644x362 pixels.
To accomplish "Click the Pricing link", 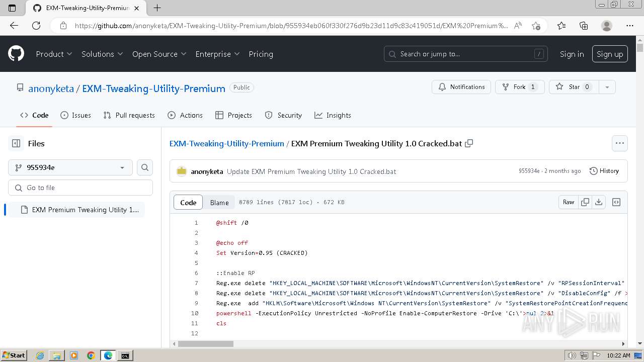I will pyautogui.click(x=261, y=54).
